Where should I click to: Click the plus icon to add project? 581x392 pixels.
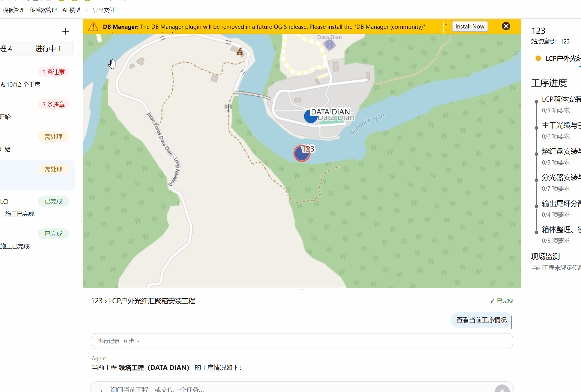[66, 31]
